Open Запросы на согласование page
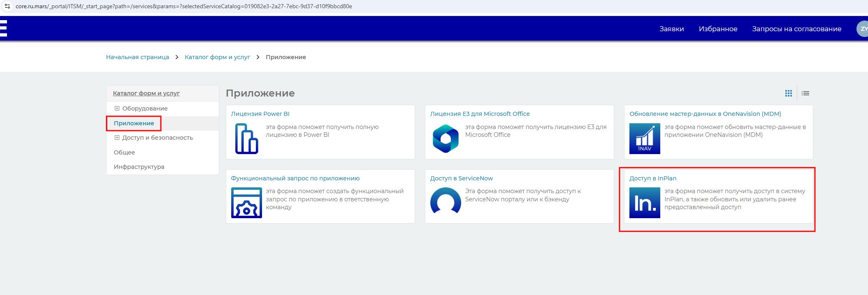868x295 pixels. [x=796, y=29]
